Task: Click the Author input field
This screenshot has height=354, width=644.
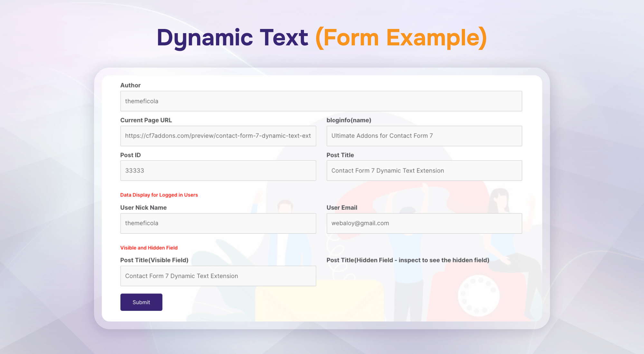Action: (321, 101)
